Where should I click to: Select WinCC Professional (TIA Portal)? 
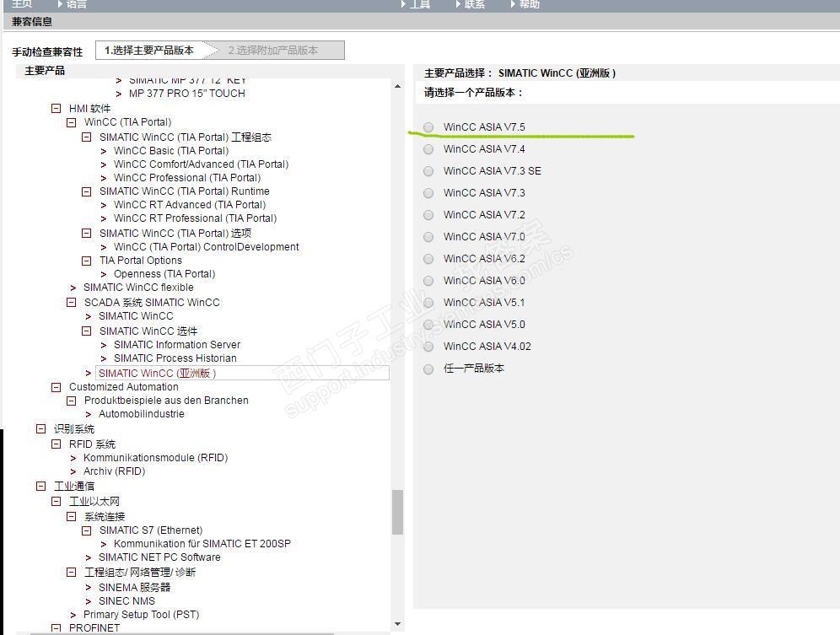tap(187, 177)
